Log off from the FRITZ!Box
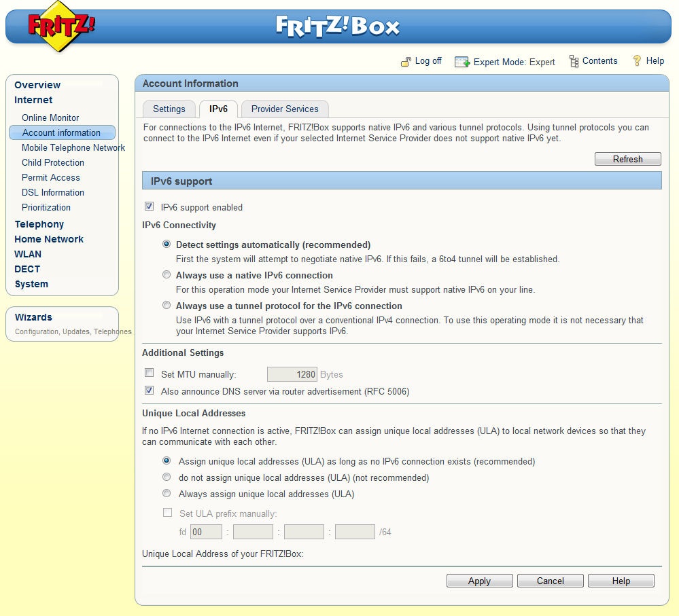 click(428, 61)
